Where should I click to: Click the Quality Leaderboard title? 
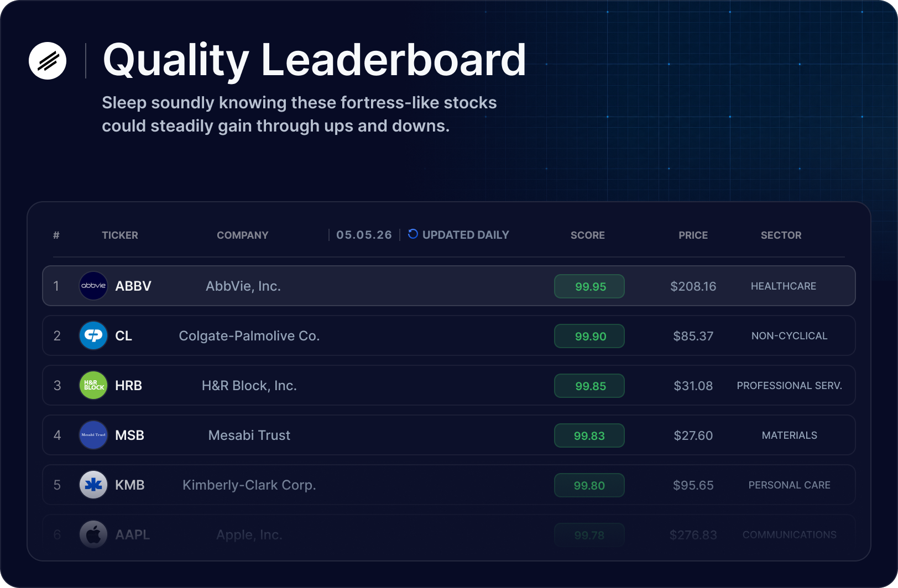coord(315,61)
